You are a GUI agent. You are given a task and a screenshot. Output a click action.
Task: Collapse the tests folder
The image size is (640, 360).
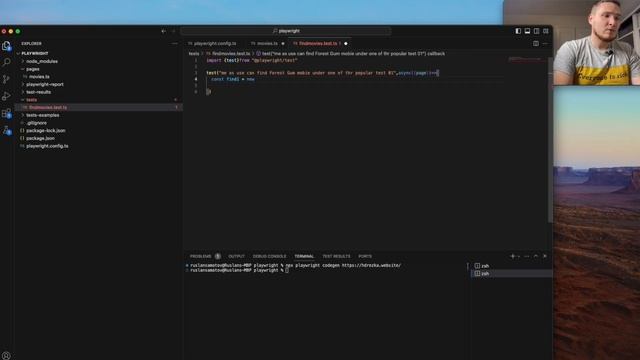(x=31, y=100)
